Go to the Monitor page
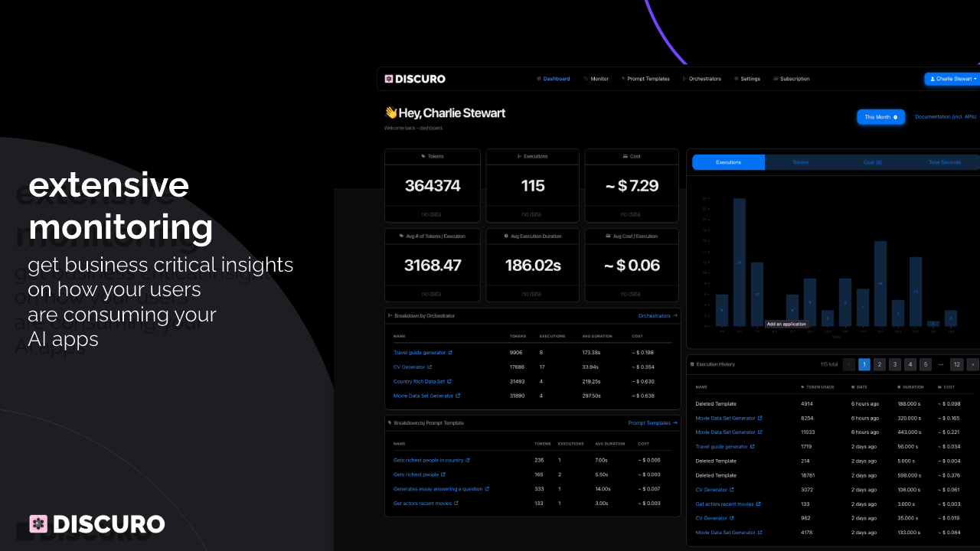The width and height of the screenshot is (980, 551). tap(596, 79)
